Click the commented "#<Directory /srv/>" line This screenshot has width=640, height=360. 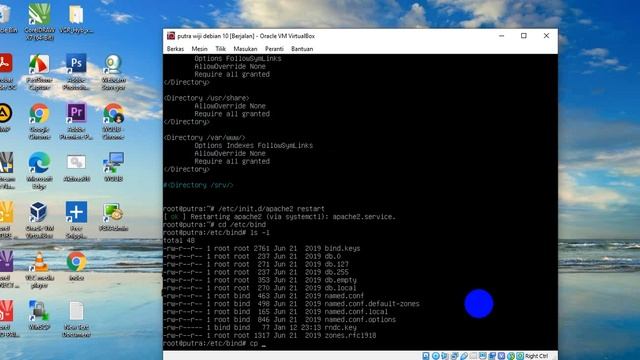point(198,185)
